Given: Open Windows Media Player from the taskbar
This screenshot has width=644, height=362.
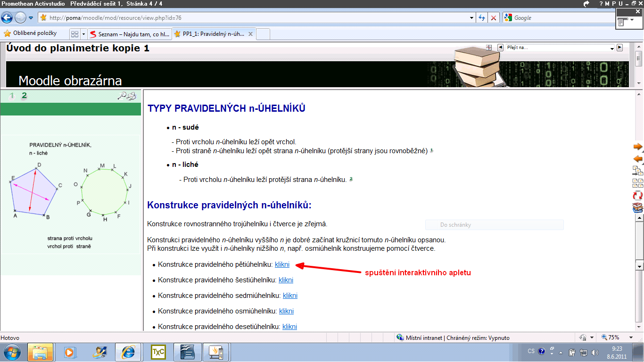Looking at the screenshot, I should point(70,352).
